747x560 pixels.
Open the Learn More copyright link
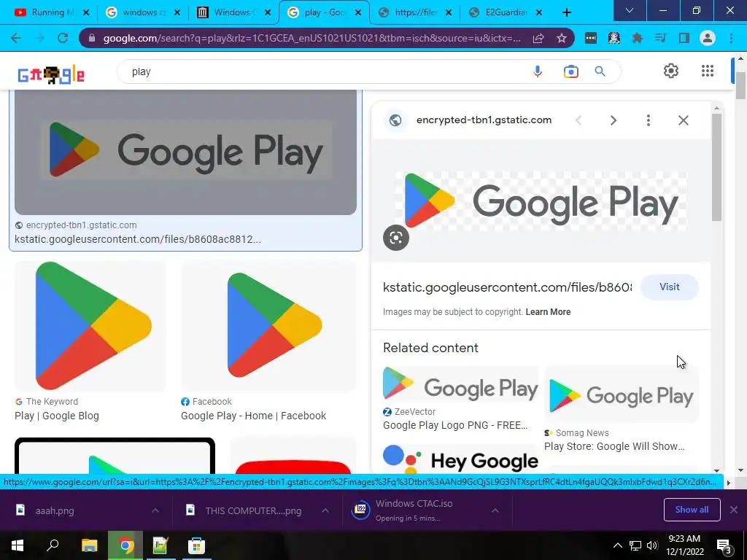click(x=548, y=312)
